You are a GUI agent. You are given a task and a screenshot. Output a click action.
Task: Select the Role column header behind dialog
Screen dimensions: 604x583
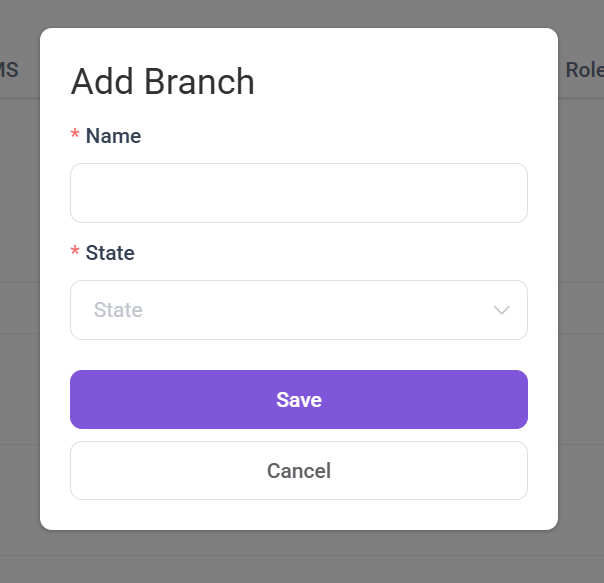(x=584, y=70)
